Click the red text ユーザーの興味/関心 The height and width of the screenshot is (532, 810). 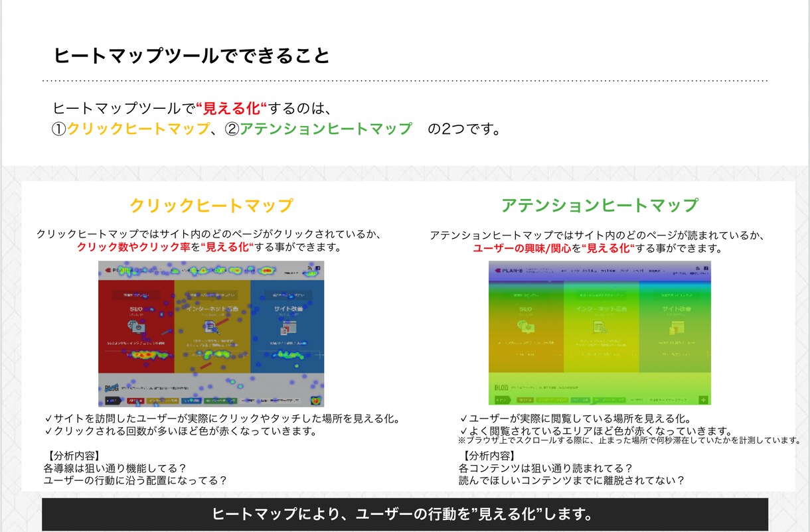523,249
